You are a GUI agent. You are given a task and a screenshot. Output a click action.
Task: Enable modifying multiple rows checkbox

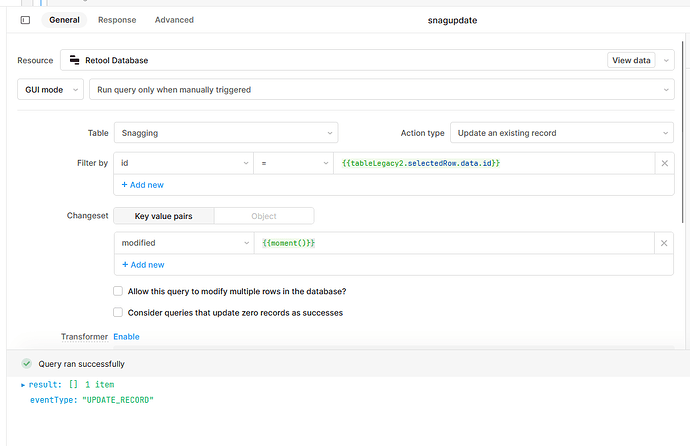(118, 291)
